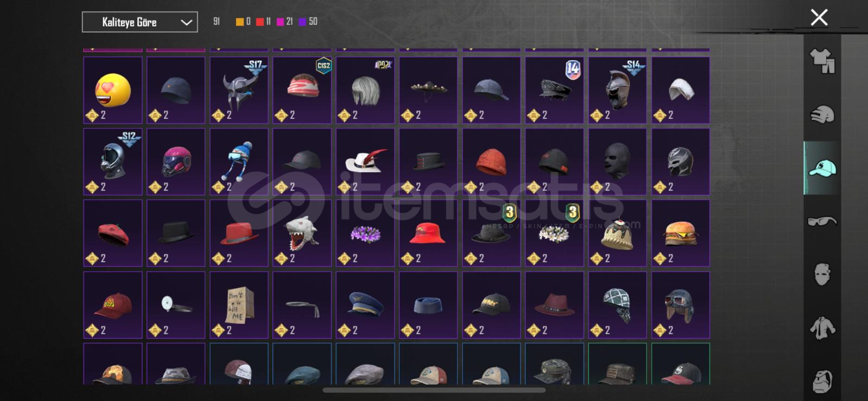
Task: Switch to the cap headwear category
Action: coord(822,168)
